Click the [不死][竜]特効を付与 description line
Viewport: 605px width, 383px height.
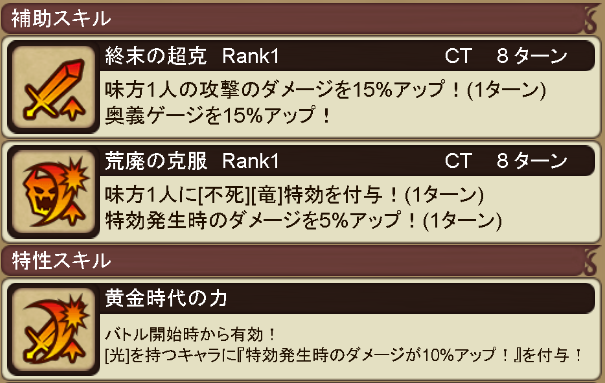(294, 195)
